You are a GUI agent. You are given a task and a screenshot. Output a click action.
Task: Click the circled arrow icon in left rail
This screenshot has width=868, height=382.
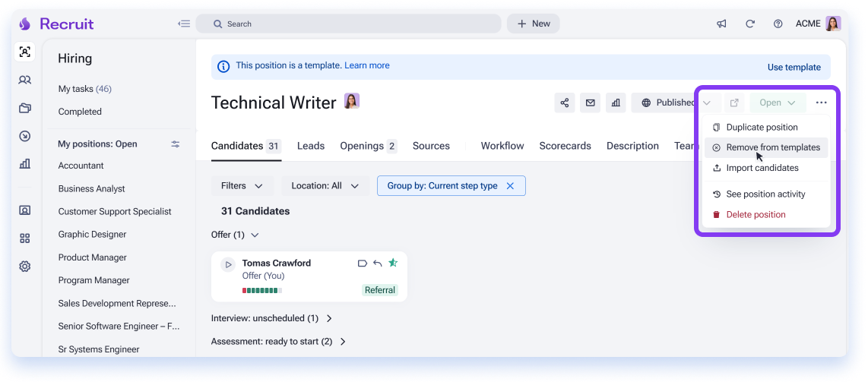[x=24, y=136]
